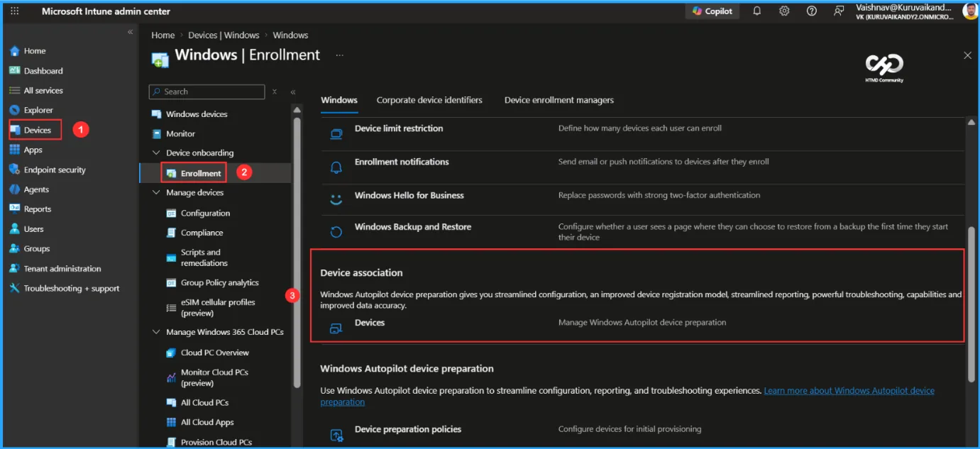980x449 pixels.
Task: Click the Groups icon in navigation
Action: click(x=15, y=249)
